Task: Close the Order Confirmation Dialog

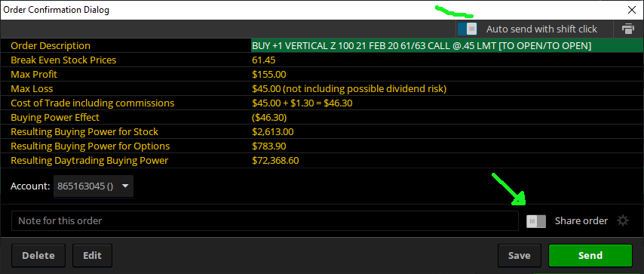Action: (632, 10)
